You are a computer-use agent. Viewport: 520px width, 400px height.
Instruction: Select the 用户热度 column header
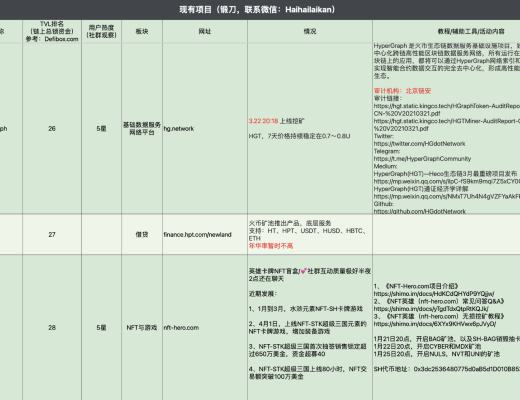101,31
